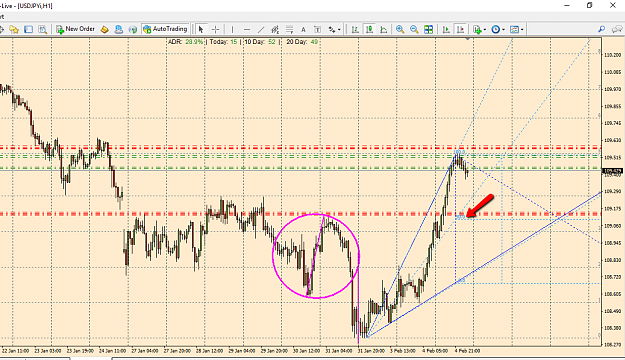The height and width of the screenshot is (360, 625).
Task: Open the Search magnifier at toolbar right
Action: (x=602, y=29)
